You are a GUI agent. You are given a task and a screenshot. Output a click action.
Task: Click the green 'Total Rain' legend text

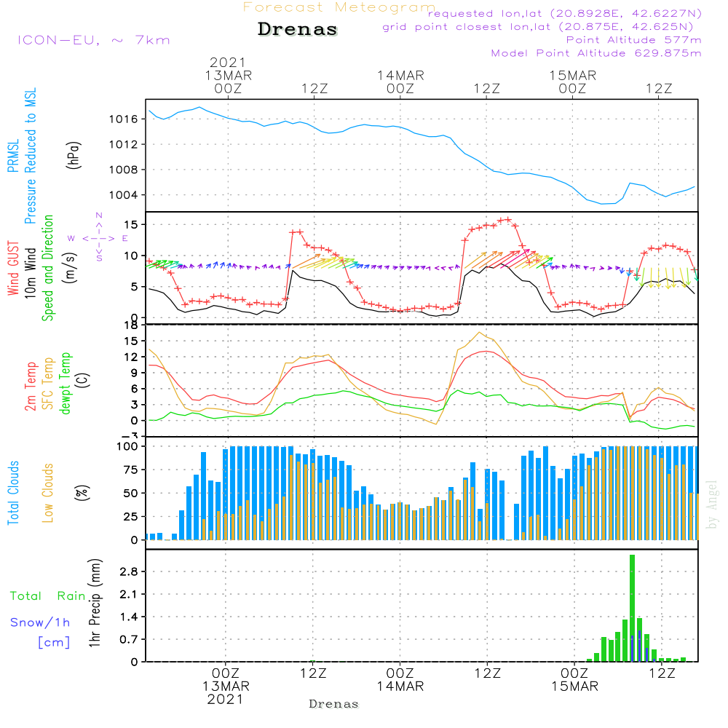48,596
